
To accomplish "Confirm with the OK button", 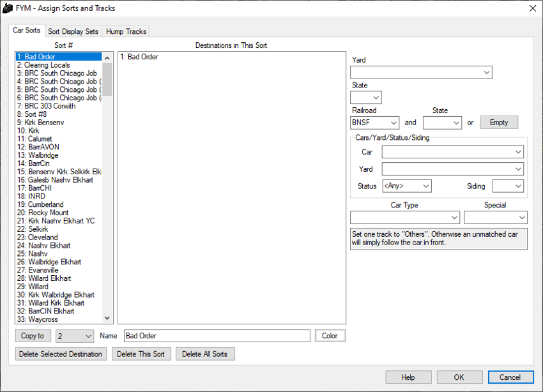I will (459, 377).
